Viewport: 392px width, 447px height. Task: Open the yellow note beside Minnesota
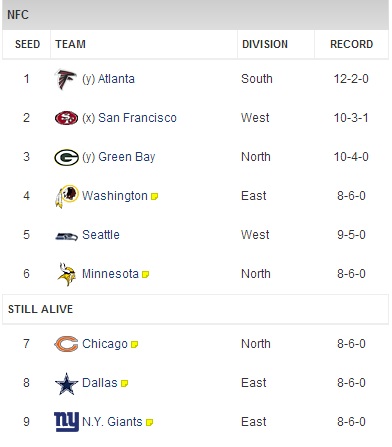[x=145, y=274]
